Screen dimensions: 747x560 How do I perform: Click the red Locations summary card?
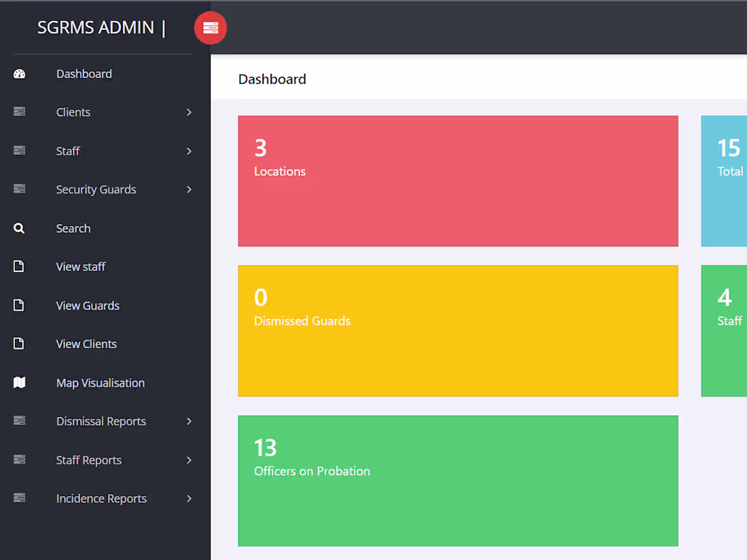click(x=458, y=181)
